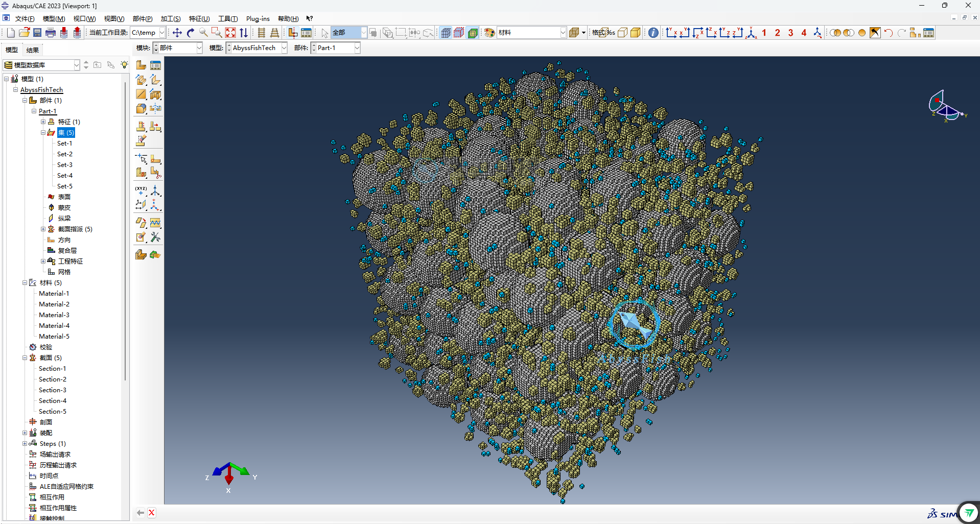Apply saved view number 3
The width and height of the screenshot is (980, 524).
[x=790, y=33]
